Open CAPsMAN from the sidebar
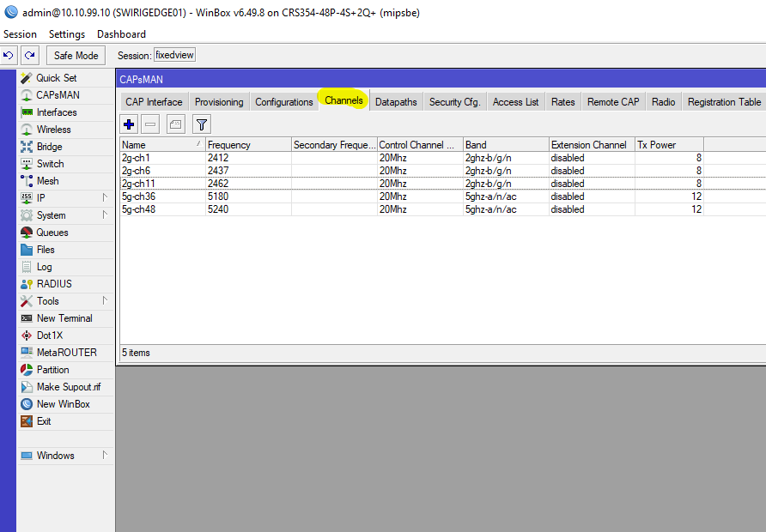The image size is (766, 532). pos(58,95)
